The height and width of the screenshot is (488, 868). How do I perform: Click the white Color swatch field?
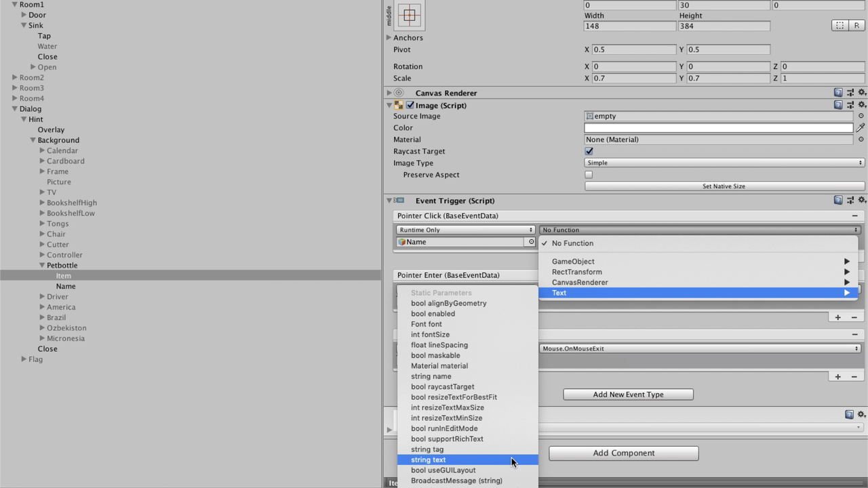(718, 127)
